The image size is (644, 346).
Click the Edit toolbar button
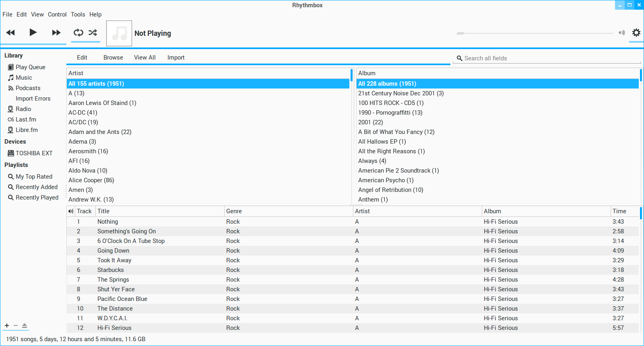click(82, 58)
